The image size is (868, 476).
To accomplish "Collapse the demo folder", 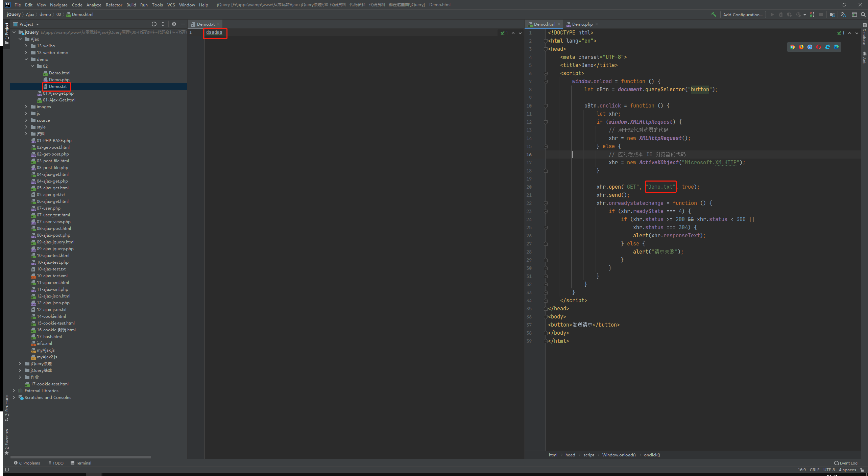I will (26, 59).
